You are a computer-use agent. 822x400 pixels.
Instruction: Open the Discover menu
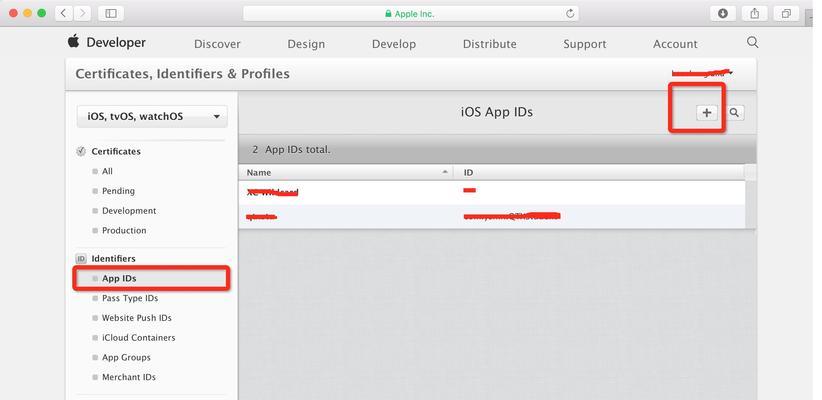[217, 44]
